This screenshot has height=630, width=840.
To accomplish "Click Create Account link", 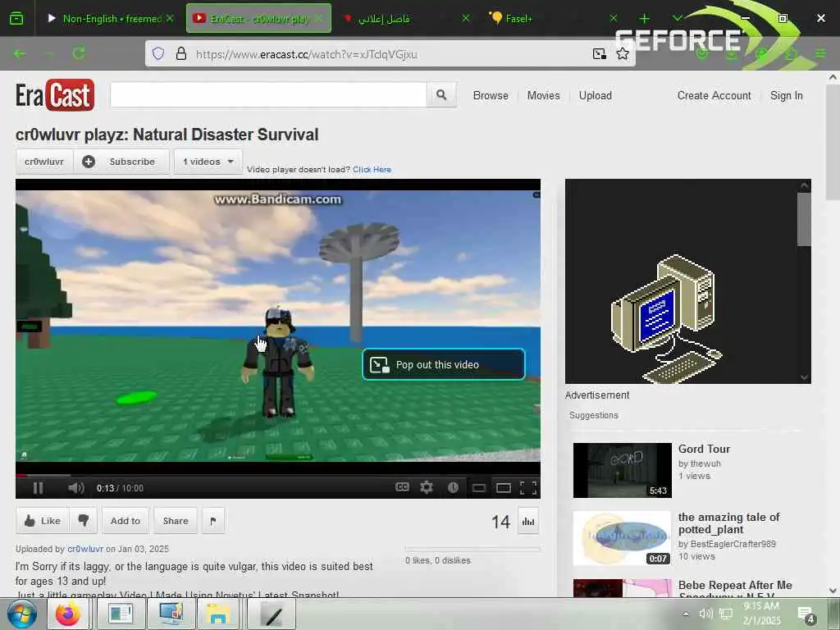I will coord(714,95).
